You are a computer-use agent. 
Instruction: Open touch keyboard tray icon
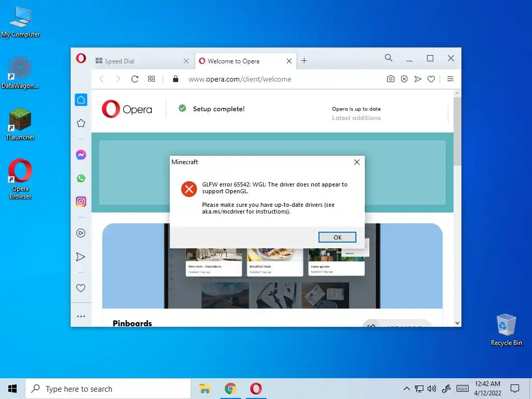(x=462, y=389)
